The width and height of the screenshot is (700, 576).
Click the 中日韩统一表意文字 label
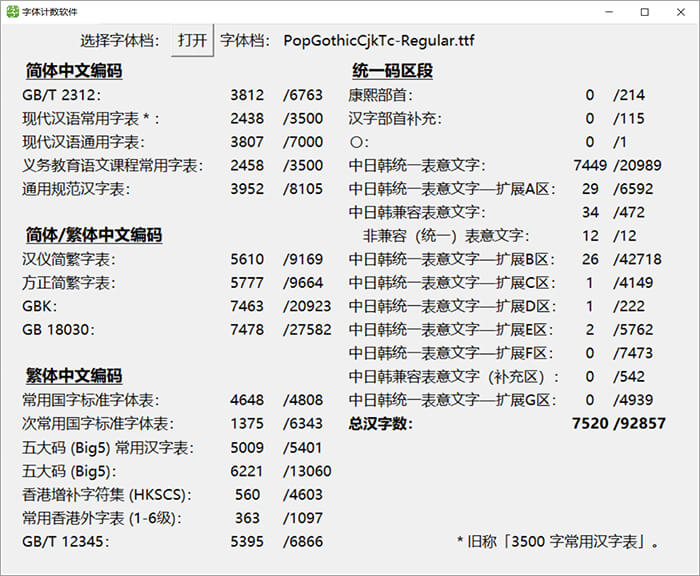pyautogui.click(x=417, y=166)
